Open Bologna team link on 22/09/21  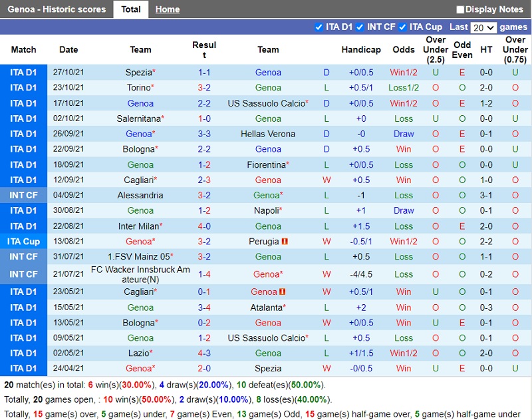138,149
